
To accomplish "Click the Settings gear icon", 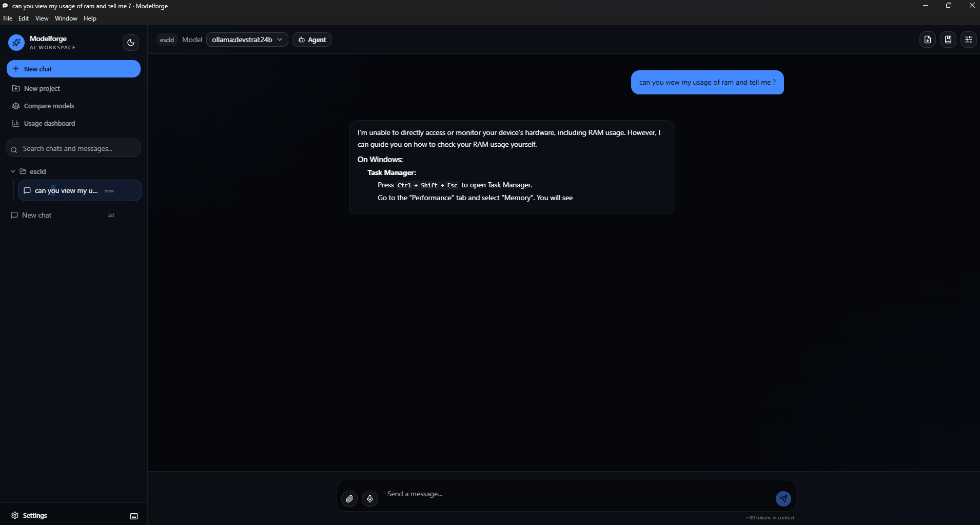I will click(15, 515).
